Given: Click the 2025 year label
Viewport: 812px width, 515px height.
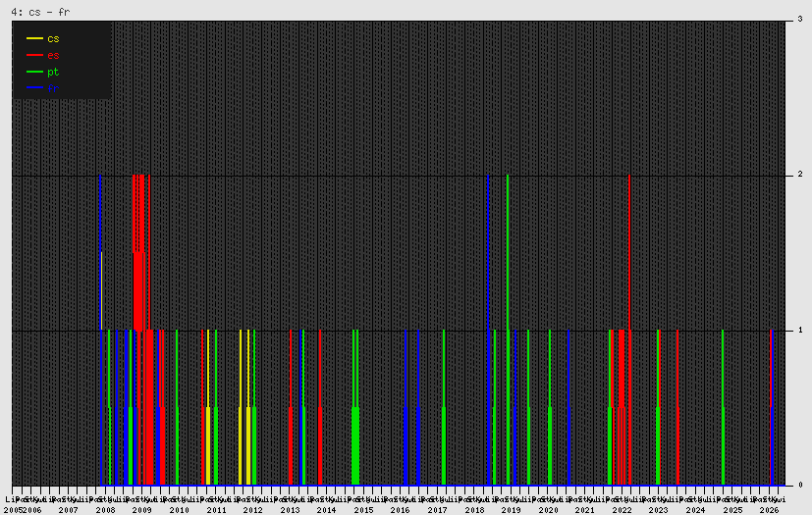Looking at the screenshot, I should pos(732,510).
